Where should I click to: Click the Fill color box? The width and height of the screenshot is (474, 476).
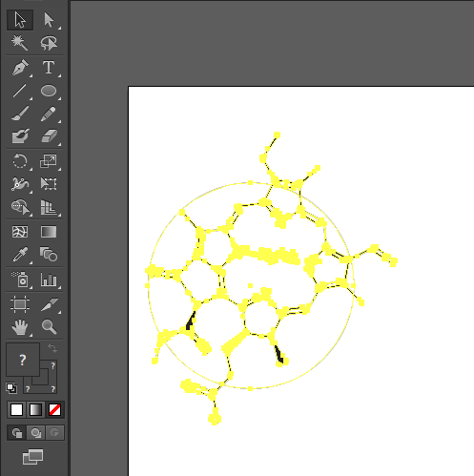(23, 360)
